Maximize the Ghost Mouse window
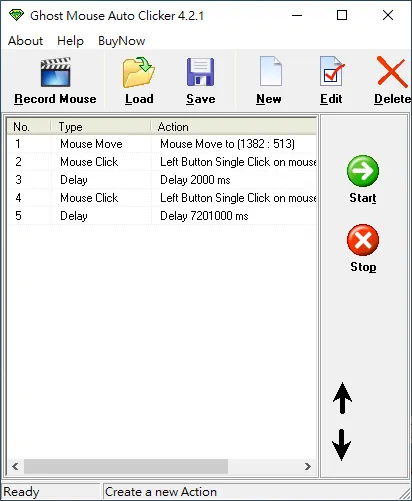412x501 pixels. point(342,15)
